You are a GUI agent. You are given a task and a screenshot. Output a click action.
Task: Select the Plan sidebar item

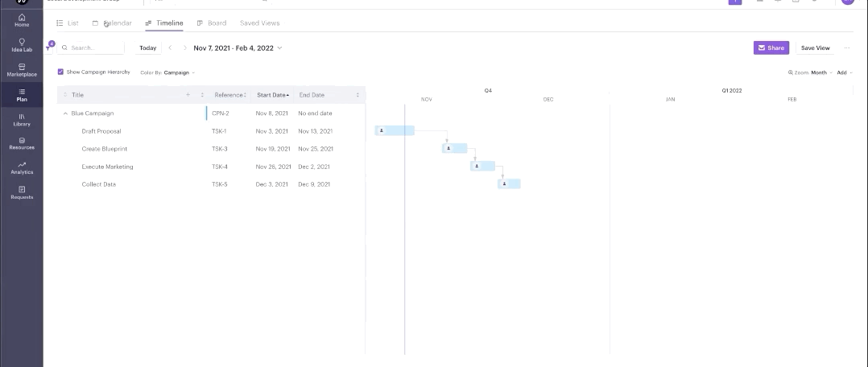pyautogui.click(x=22, y=95)
